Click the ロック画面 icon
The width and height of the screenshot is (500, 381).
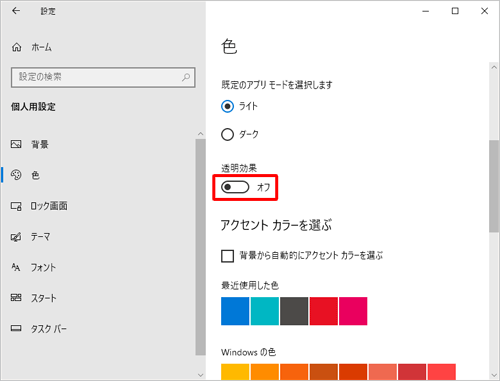(16, 206)
